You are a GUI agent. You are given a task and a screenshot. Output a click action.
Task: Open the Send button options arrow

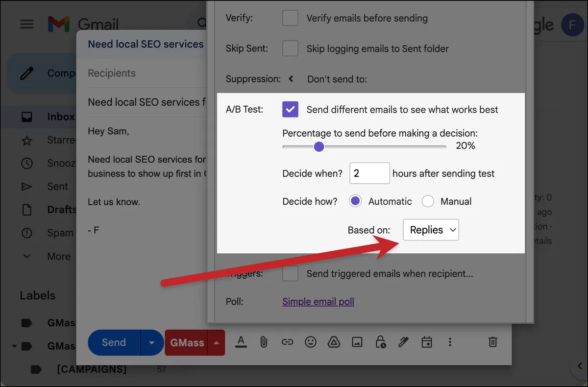(152, 342)
